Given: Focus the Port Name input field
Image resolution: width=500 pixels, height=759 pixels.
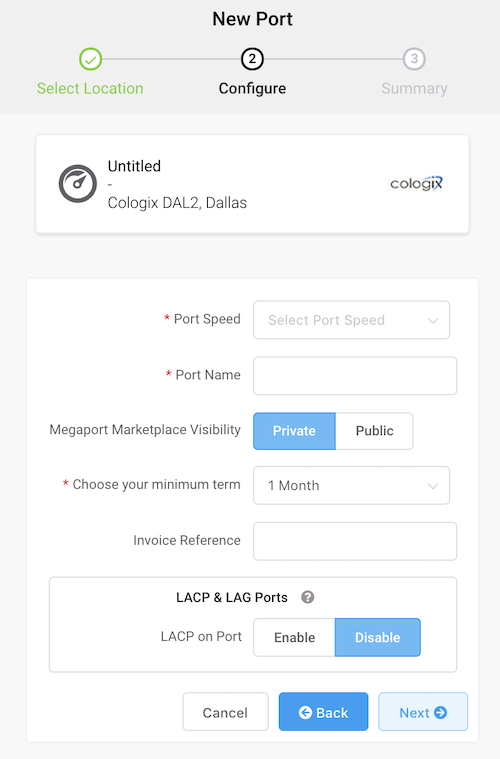Looking at the screenshot, I should click(355, 376).
